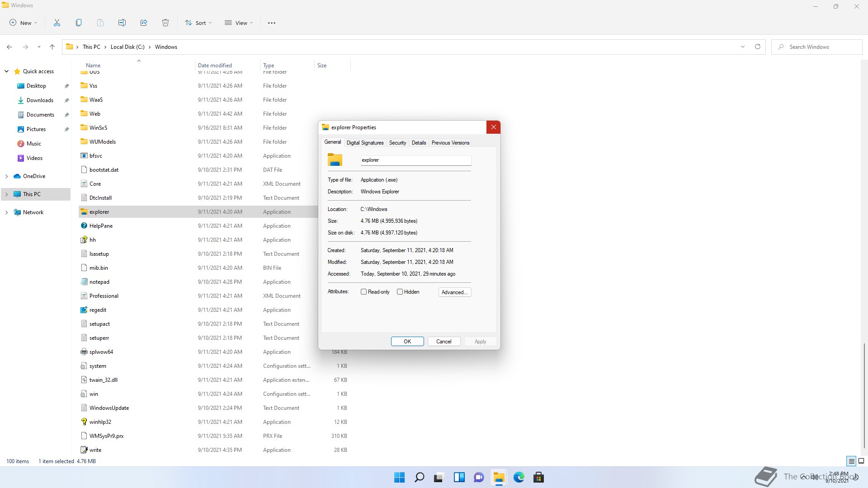Switch to Previous Versions tab
The image size is (868, 488).
[450, 142]
